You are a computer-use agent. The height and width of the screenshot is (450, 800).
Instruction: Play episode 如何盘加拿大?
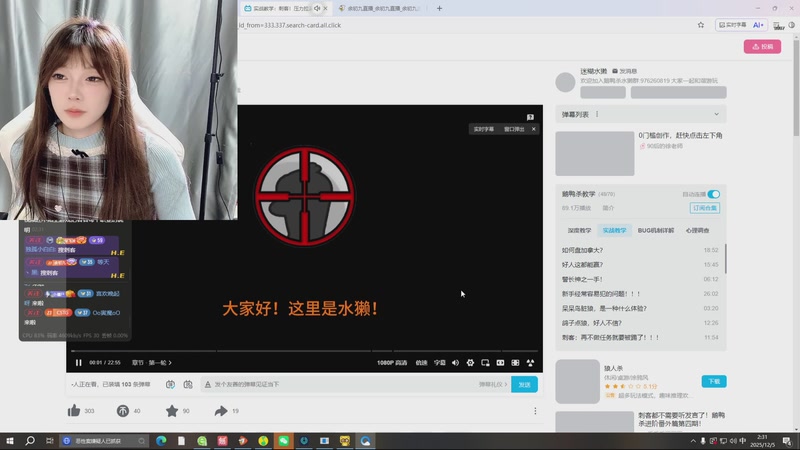tap(640, 250)
